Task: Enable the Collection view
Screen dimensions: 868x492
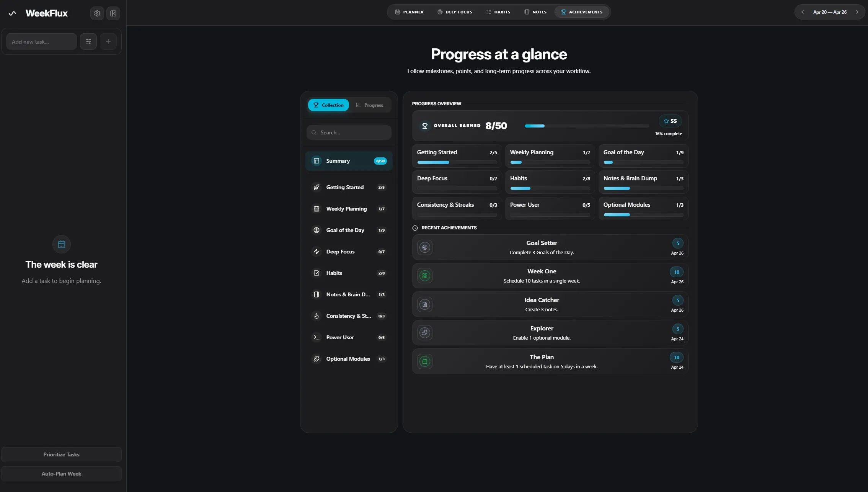Action: (328, 105)
